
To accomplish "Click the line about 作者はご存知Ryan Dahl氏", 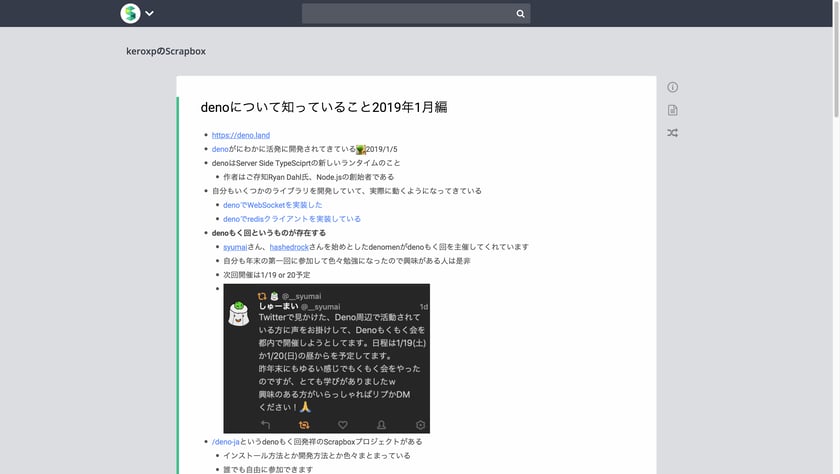I will coord(309,177).
